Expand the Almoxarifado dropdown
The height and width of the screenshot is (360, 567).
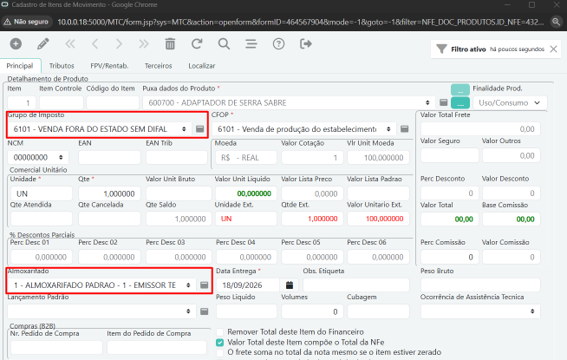[188, 285]
